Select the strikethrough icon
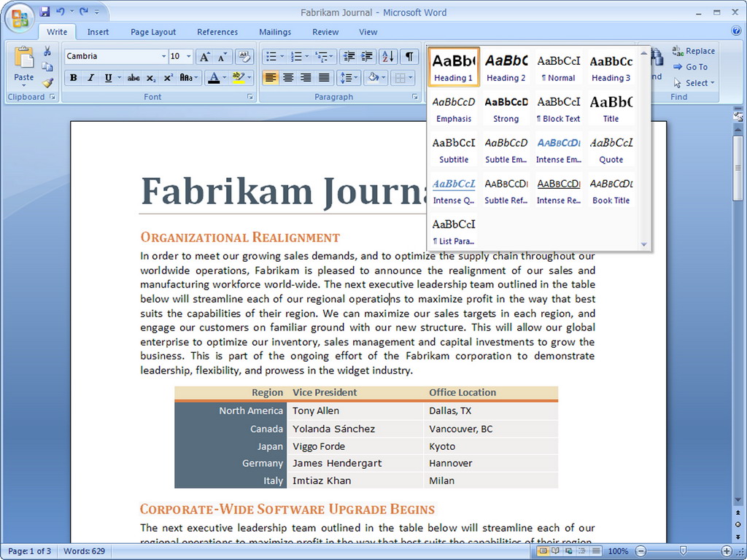 click(x=134, y=77)
